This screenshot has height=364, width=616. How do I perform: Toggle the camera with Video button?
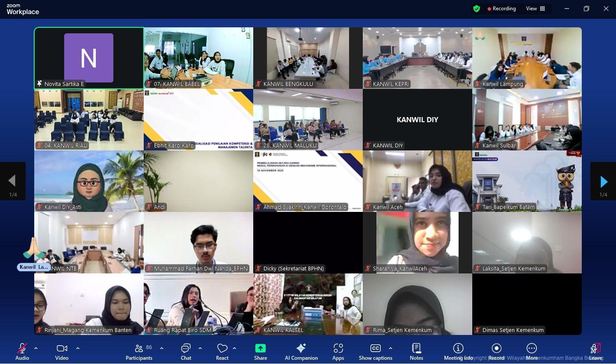coord(62,352)
